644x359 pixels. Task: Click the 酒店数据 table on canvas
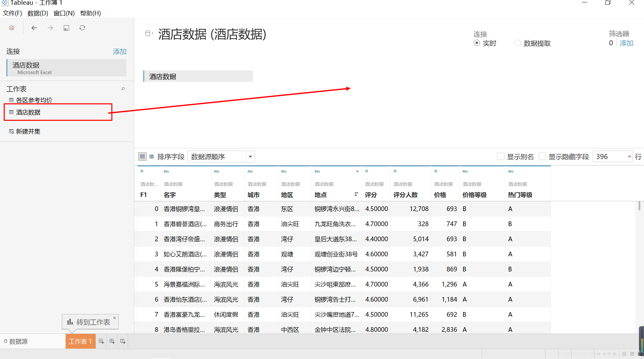[198, 76]
